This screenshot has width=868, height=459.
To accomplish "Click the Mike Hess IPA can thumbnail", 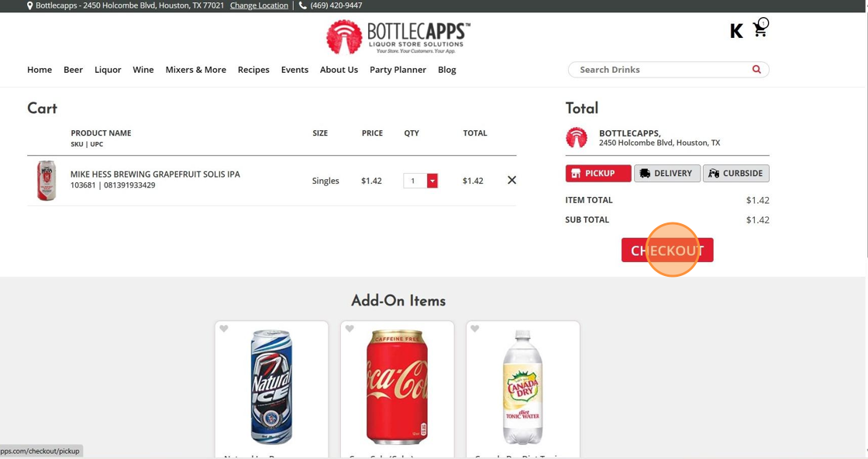I will click(46, 181).
